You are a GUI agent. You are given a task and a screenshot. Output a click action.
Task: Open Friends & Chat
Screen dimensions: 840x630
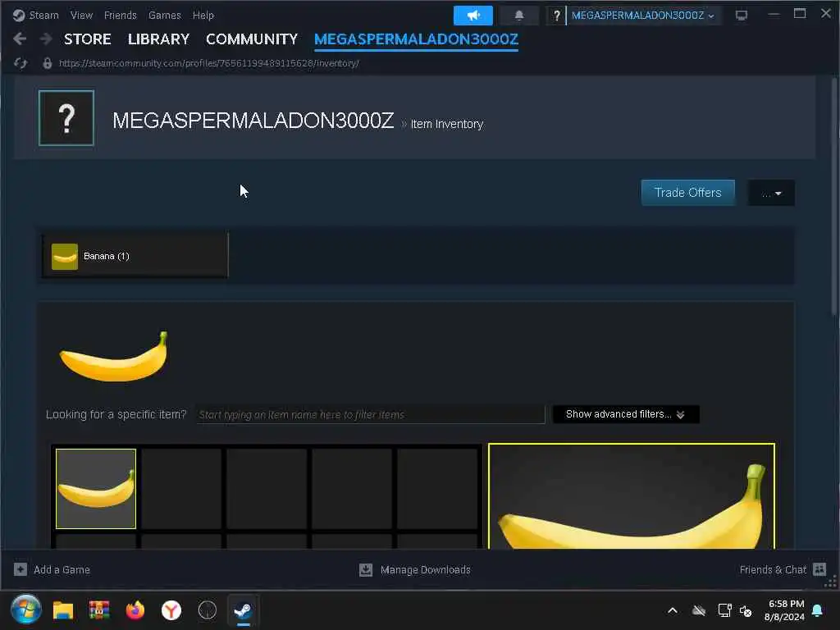[773, 570]
